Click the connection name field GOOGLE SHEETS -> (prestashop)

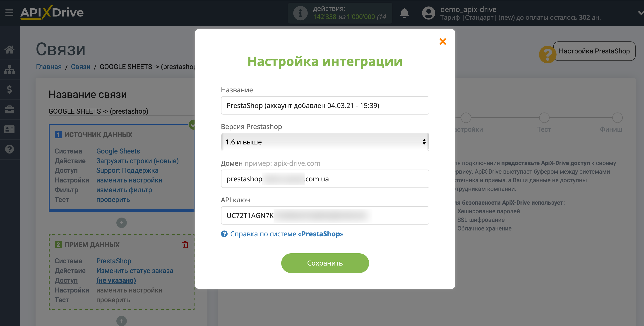[x=121, y=111]
